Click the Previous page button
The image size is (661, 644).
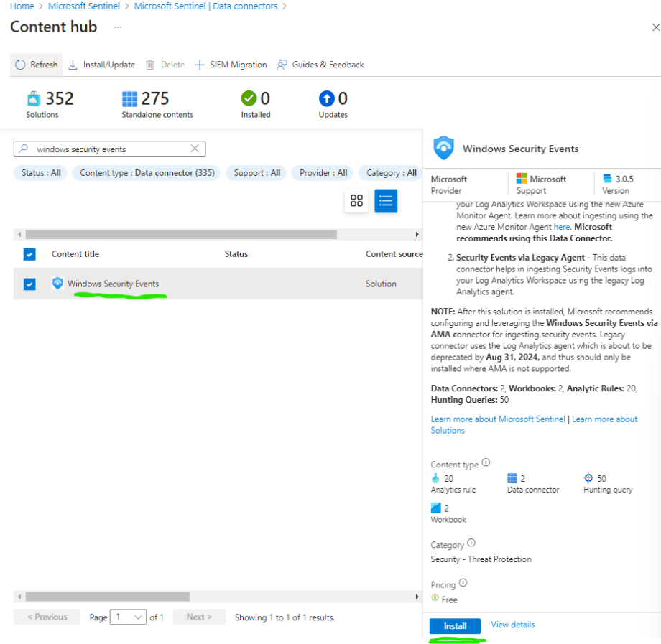(47, 617)
